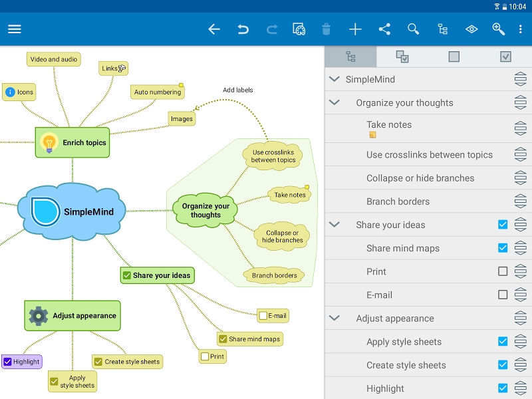Collapse the Adjust appearance group

[334, 318]
